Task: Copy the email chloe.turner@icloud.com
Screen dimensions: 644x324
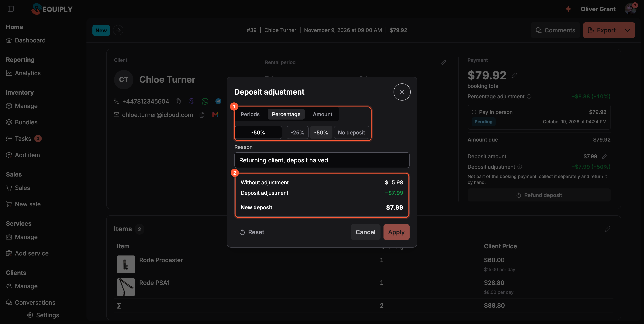Action: coord(202,115)
